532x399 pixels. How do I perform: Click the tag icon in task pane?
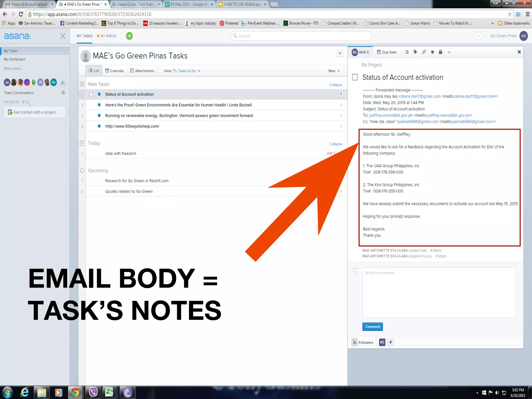coord(415,52)
